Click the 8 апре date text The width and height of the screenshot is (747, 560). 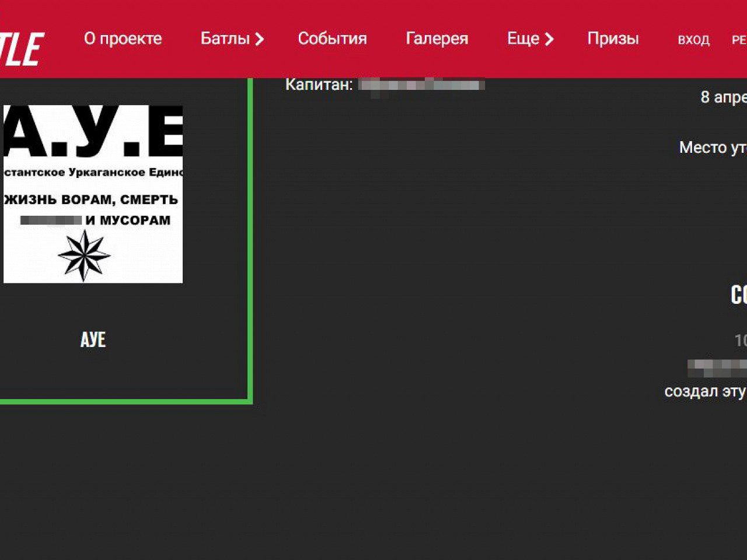point(723,97)
